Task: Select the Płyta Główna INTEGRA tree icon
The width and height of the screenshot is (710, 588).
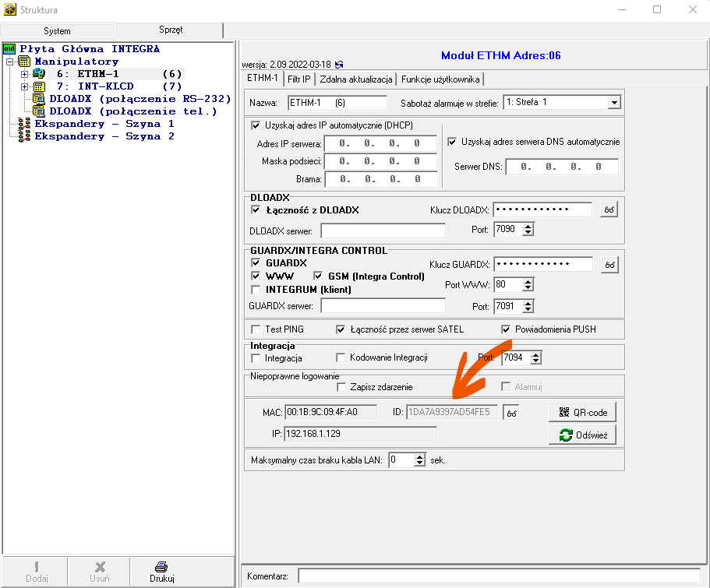Action: click(x=10, y=49)
